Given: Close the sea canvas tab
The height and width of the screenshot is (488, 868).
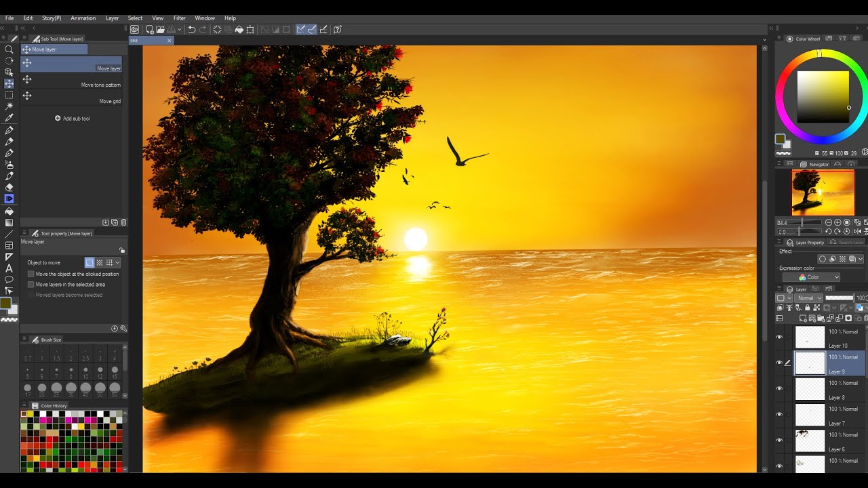Looking at the screenshot, I should tap(169, 41).
